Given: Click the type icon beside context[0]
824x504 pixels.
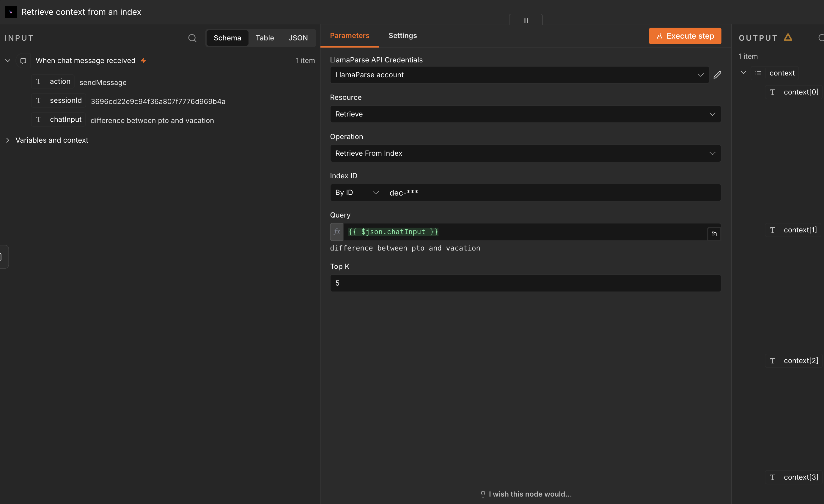Looking at the screenshot, I should [773, 92].
